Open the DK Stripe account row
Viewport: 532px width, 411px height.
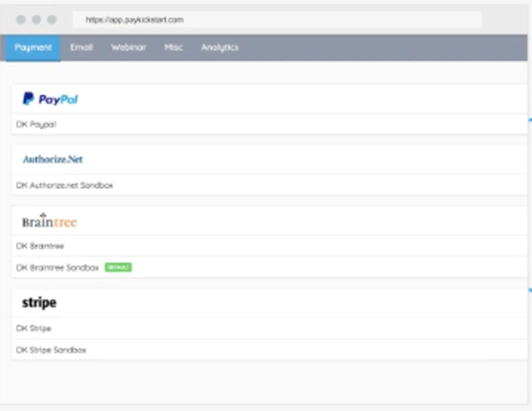(269, 328)
